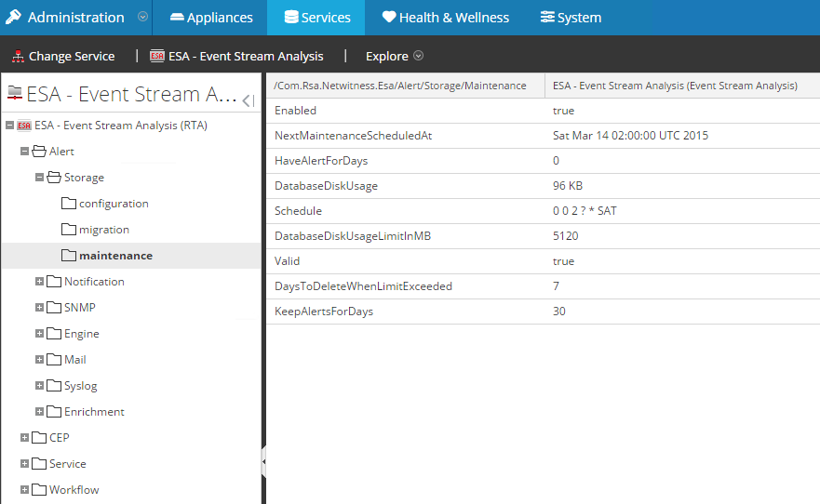
Task: Click the CEP folder icon
Action: [x=39, y=438]
